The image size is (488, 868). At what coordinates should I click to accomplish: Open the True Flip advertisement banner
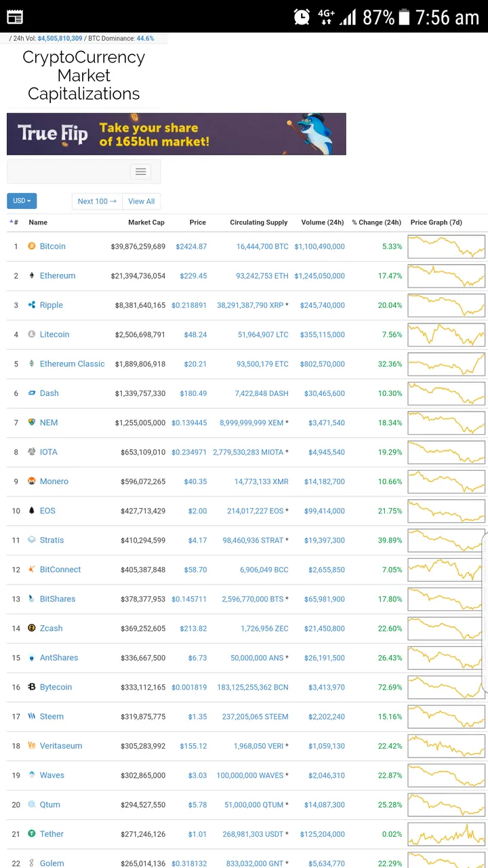click(x=176, y=134)
